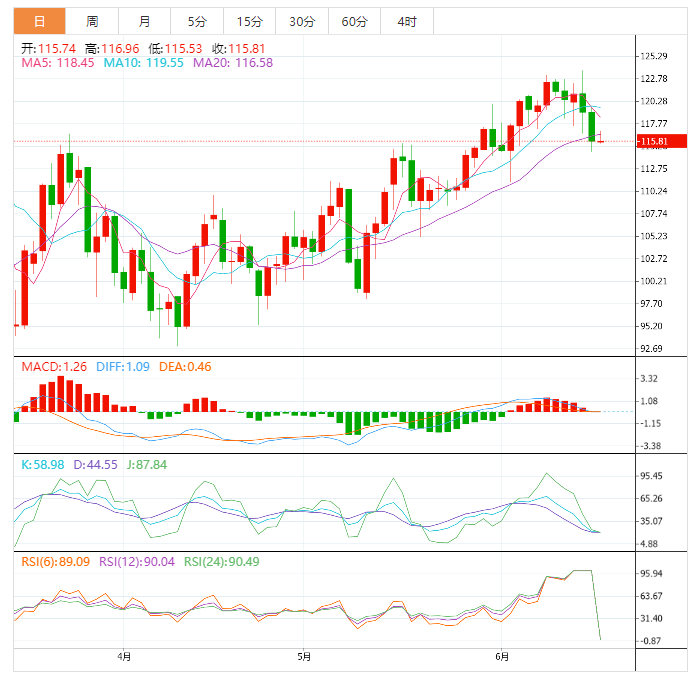
Task: Click the 97.70 price axis value
Action: coord(651,303)
